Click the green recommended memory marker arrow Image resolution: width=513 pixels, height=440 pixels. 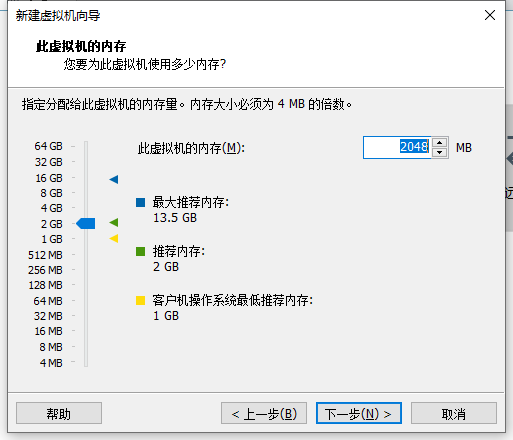point(114,222)
